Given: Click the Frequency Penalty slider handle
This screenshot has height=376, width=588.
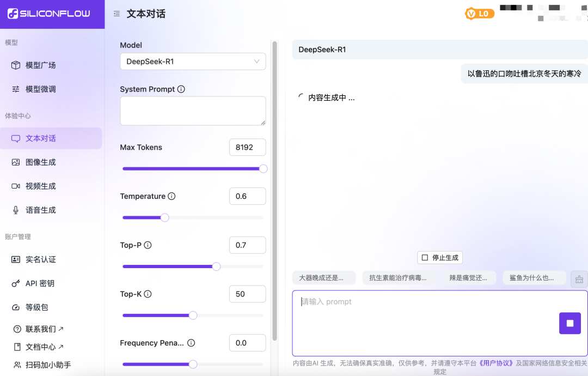Looking at the screenshot, I should [193, 365].
